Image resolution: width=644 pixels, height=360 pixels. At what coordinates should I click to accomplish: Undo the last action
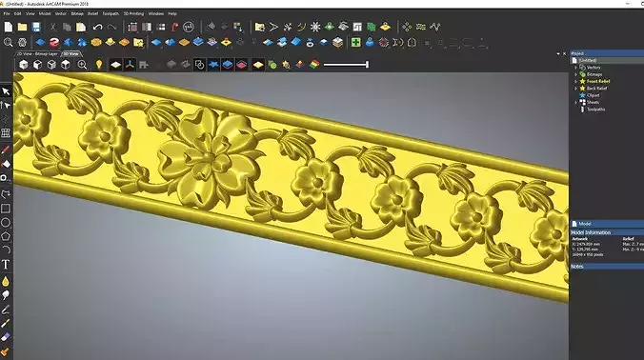[97, 27]
